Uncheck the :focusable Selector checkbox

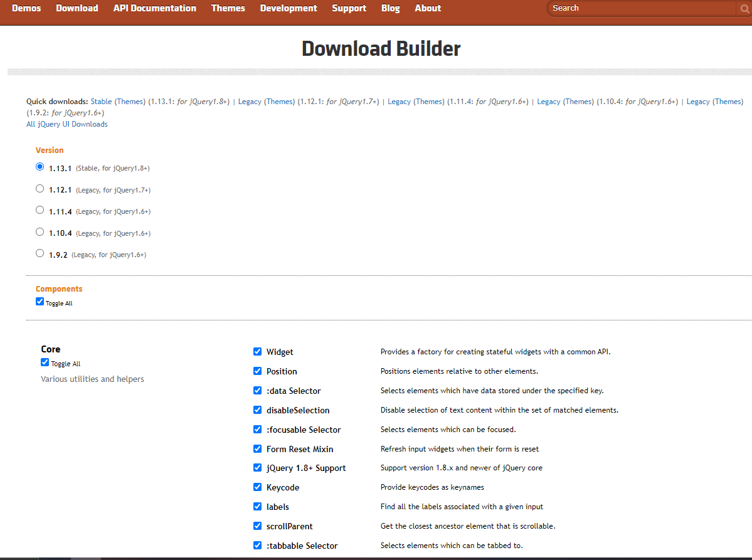[x=258, y=429]
